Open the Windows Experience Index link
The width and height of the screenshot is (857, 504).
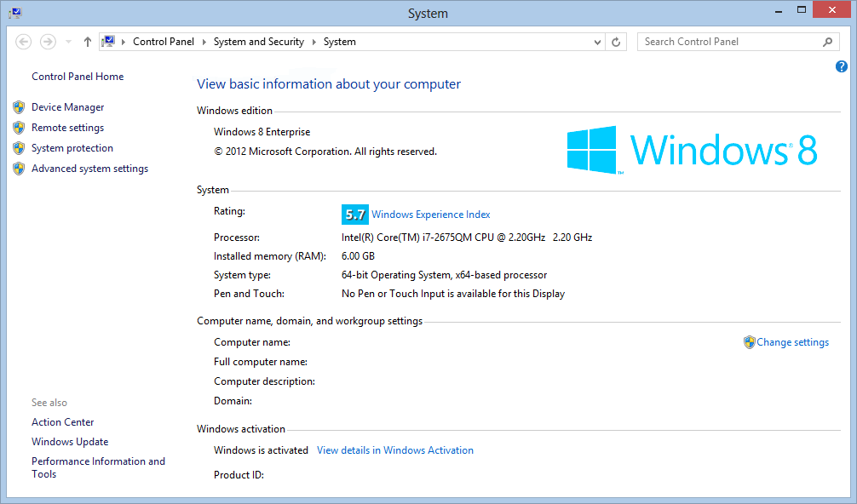[430, 215]
